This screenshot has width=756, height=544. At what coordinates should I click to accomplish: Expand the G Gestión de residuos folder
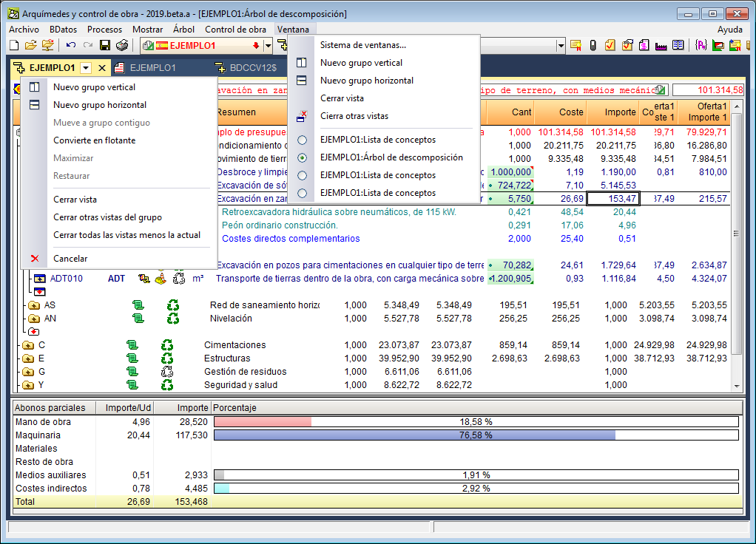[x=28, y=372]
